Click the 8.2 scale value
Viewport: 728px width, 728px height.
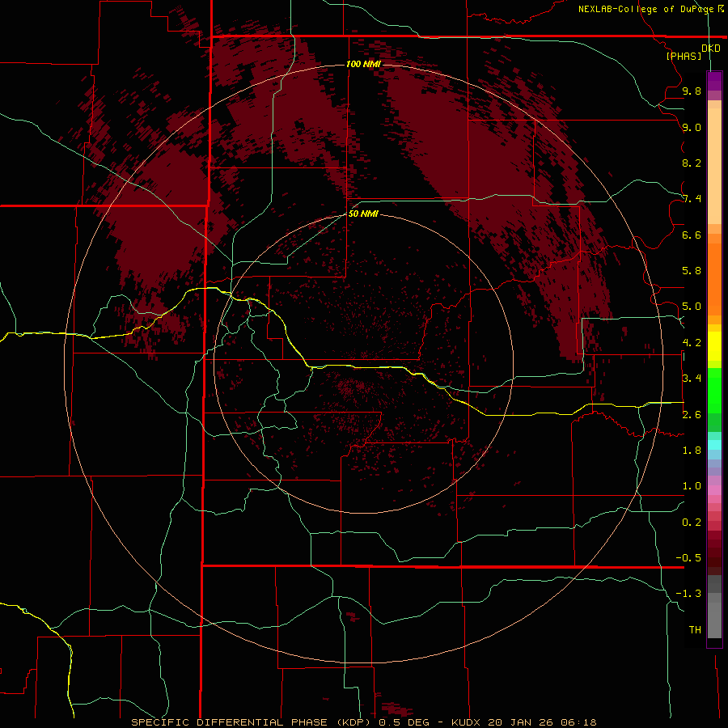(x=692, y=163)
